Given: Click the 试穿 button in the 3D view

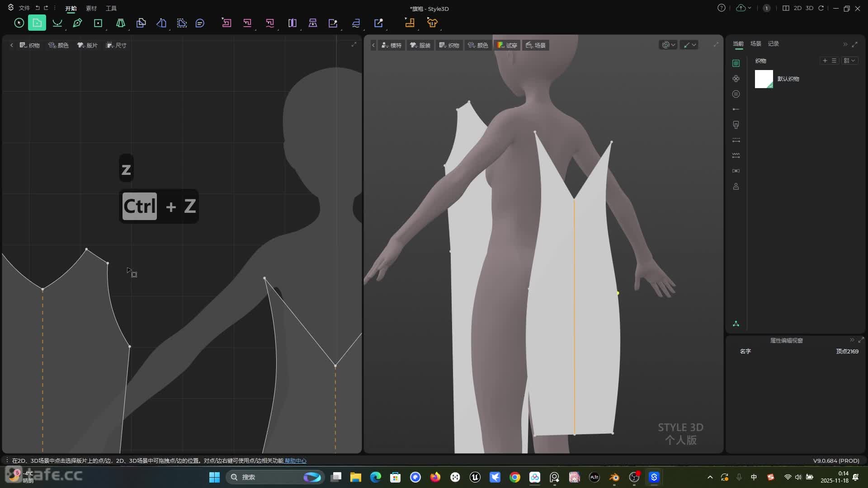Looking at the screenshot, I should coord(507,45).
